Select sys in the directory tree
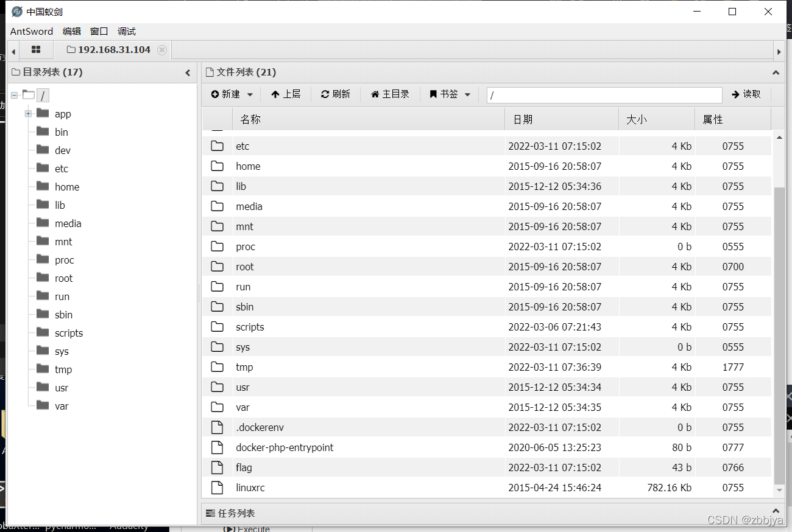This screenshot has height=532, width=792. [62, 351]
